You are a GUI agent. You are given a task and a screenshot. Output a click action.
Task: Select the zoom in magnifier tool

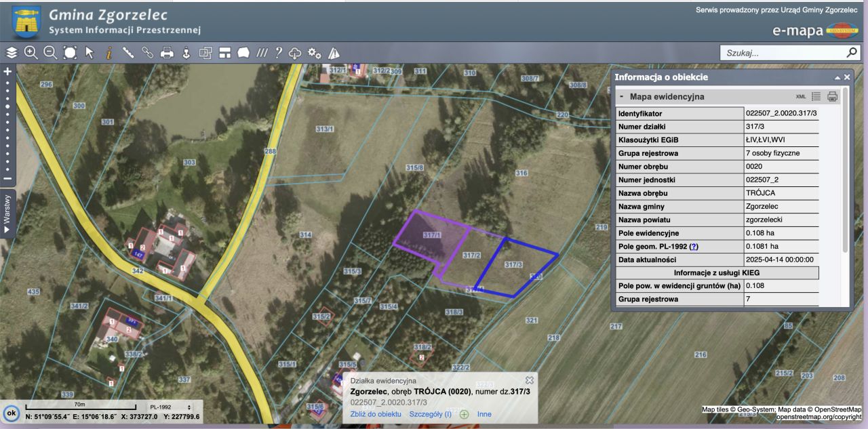(31, 52)
